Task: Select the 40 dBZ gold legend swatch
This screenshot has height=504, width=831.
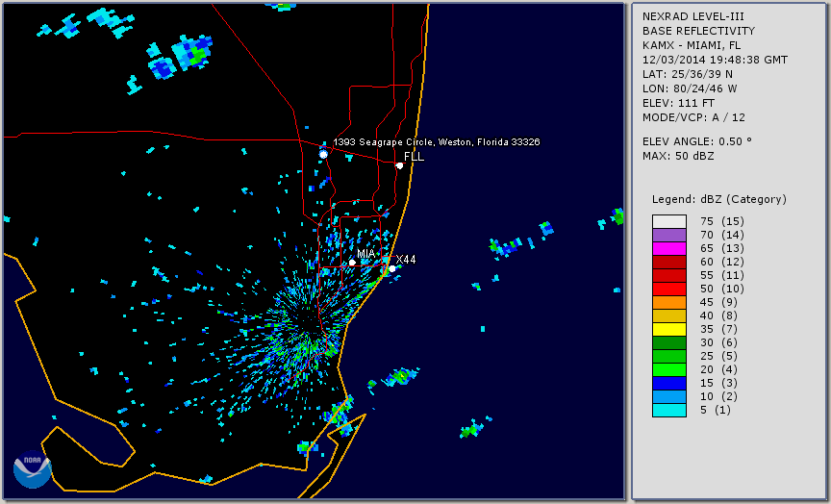Action: pos(668,315)
